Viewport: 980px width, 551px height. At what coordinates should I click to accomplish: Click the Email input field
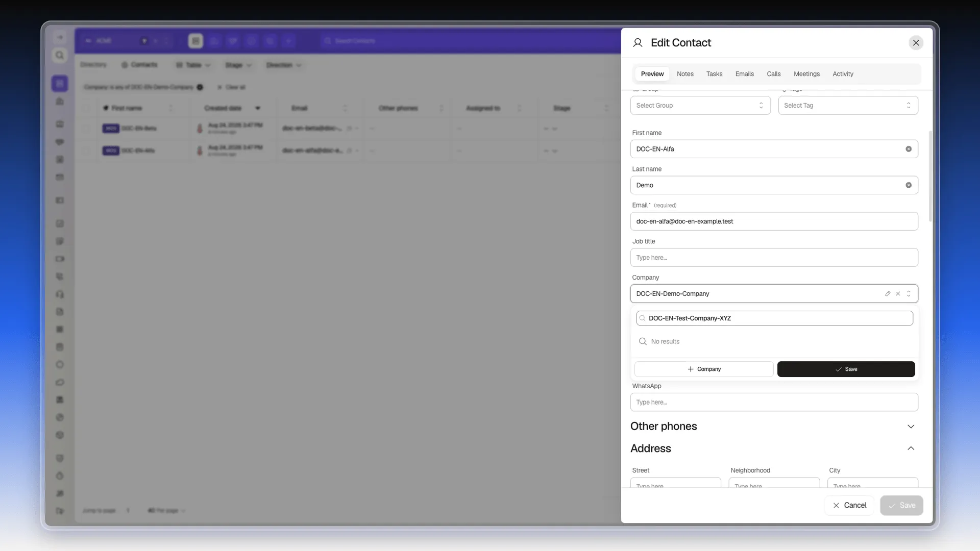(x=774, y=221)
